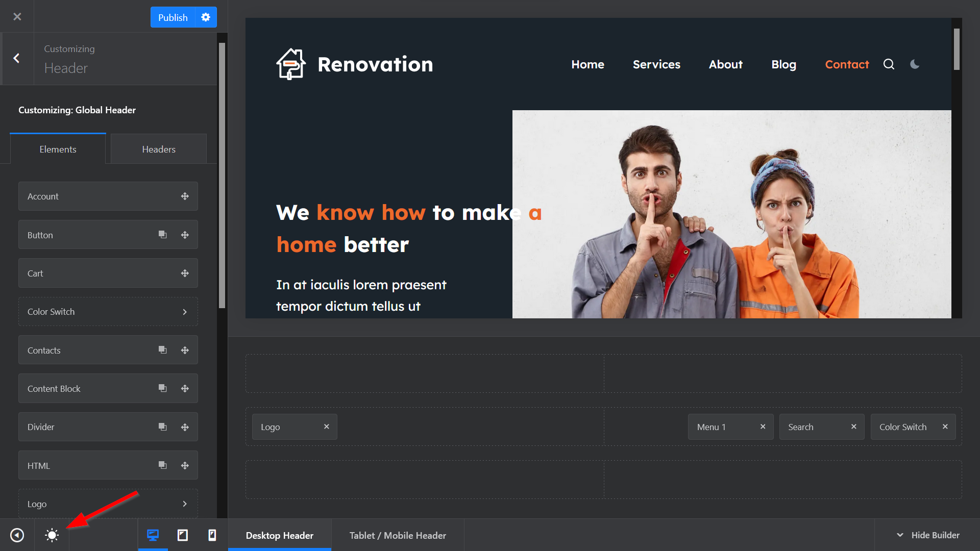Image resolution: width=980 pixels, height=551 pixels.
Task: Remove Menu 1 from header builder row
Action: pyautogui.click(x=763, y=427)
